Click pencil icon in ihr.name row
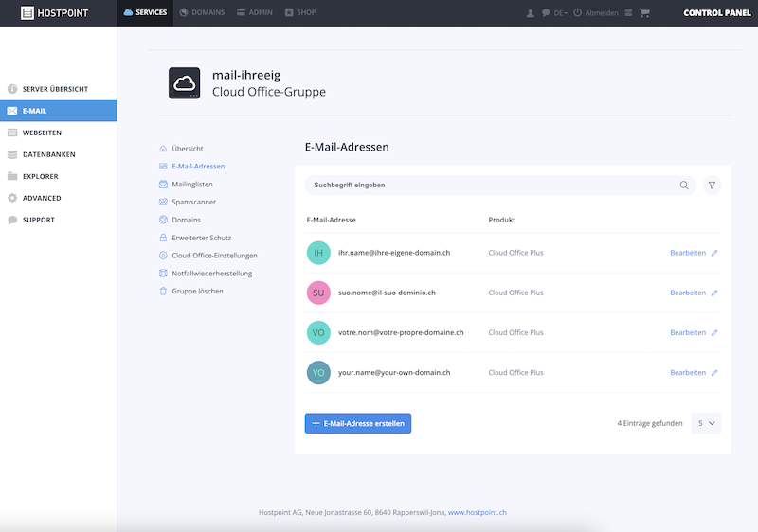 coord(714,253)
